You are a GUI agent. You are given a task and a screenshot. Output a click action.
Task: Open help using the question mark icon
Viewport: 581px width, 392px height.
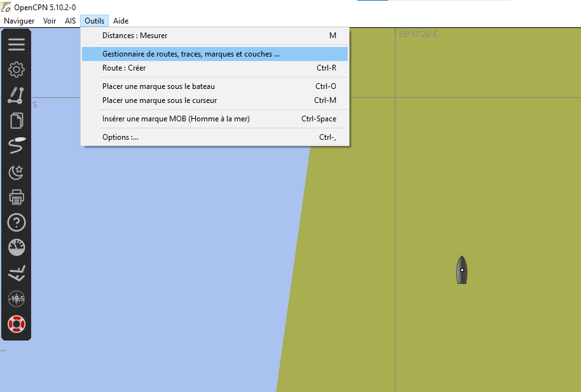(x=17, y=222)
